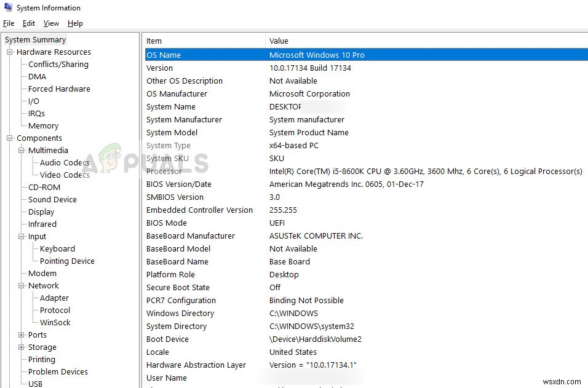
Task: Select the I/O tree item
Action: point(33,101)
